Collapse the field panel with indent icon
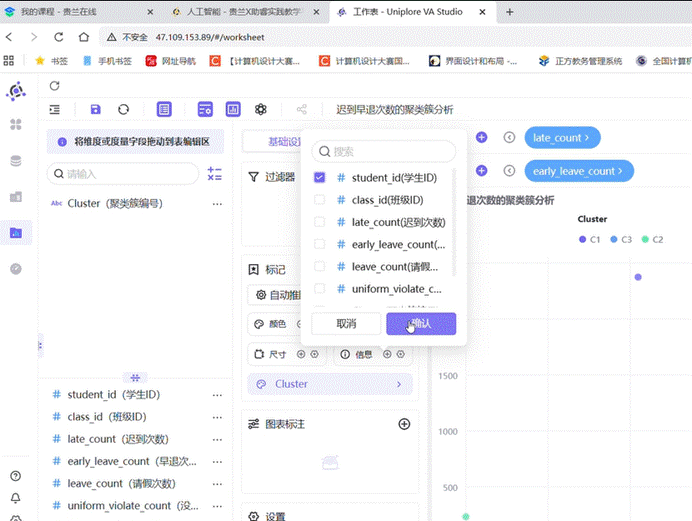This screenshot has width=692, height=521. (x=55, y=109)
